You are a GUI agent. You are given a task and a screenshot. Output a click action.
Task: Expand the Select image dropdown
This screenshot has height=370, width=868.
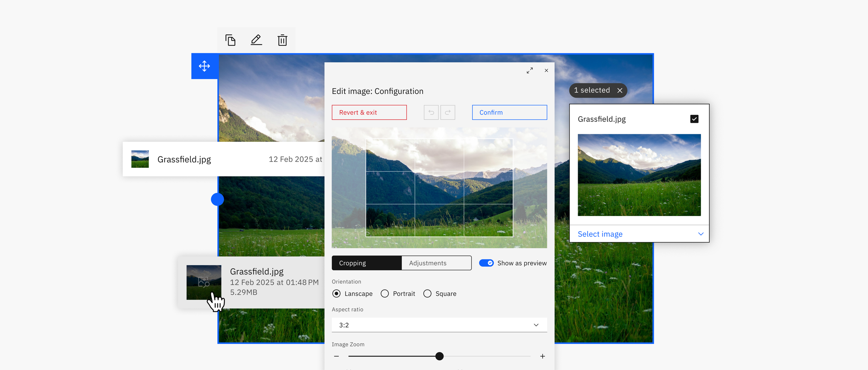tap(639, 234)
